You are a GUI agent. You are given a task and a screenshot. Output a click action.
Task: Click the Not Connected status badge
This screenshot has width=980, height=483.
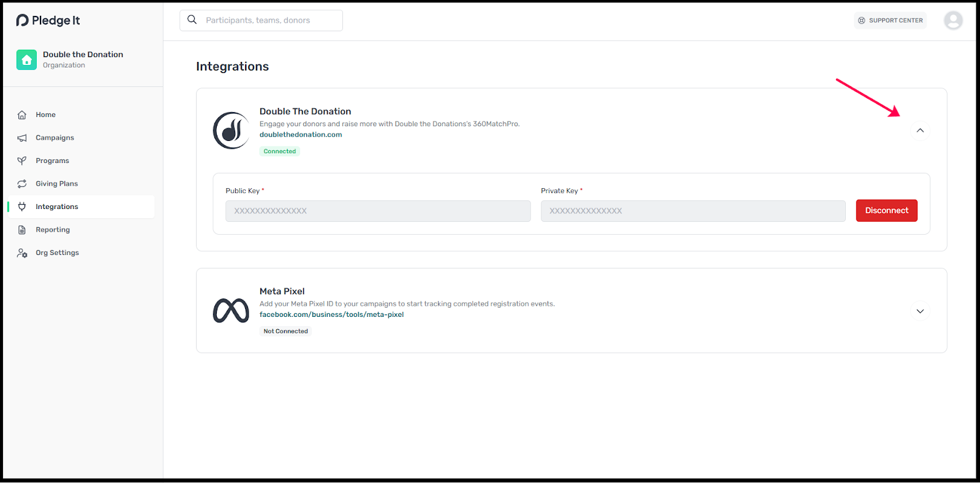point(286,331)
